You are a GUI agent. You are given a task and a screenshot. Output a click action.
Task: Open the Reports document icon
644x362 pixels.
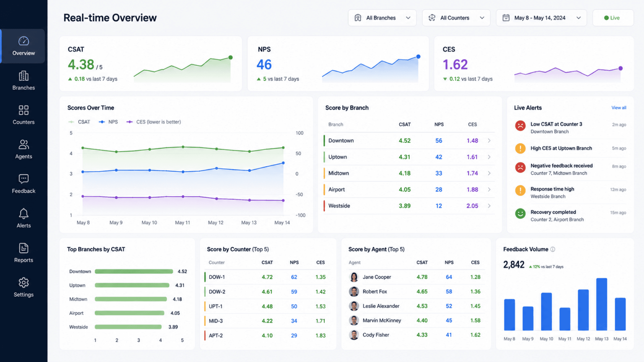(23, 248)
